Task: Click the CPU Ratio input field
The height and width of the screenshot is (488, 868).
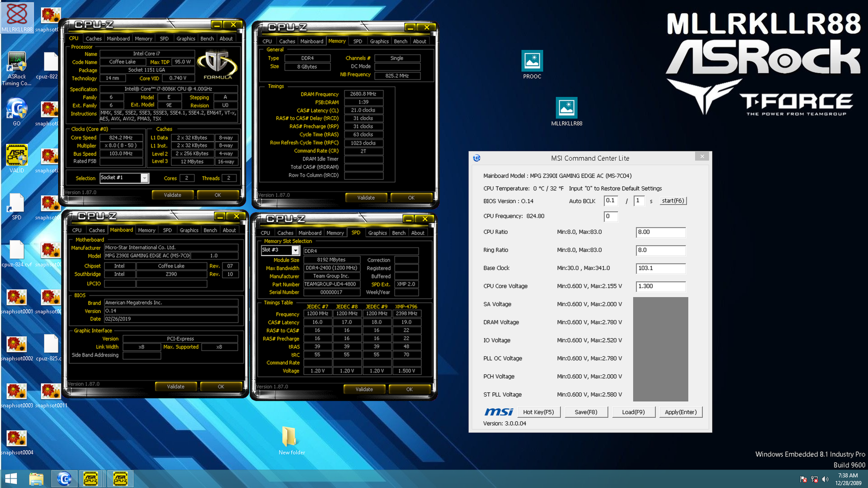Action: pyautogui.click(x=660, y=232)
